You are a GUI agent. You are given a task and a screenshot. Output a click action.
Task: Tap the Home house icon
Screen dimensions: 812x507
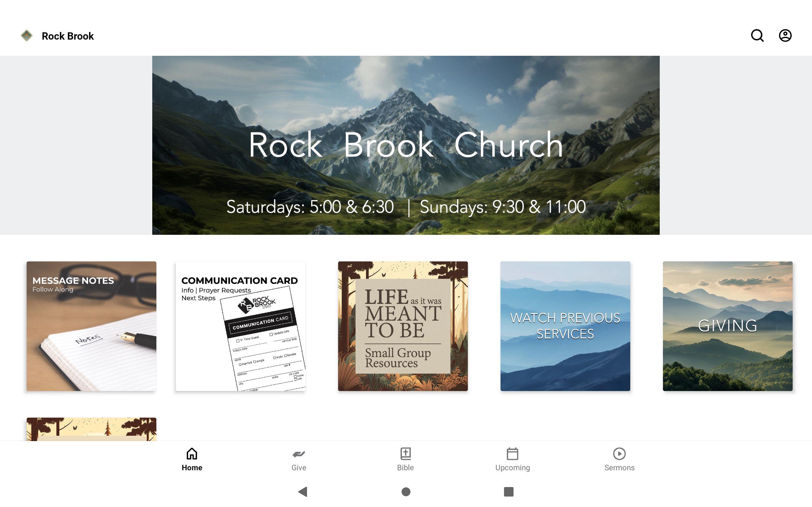(x=192, y=454)
